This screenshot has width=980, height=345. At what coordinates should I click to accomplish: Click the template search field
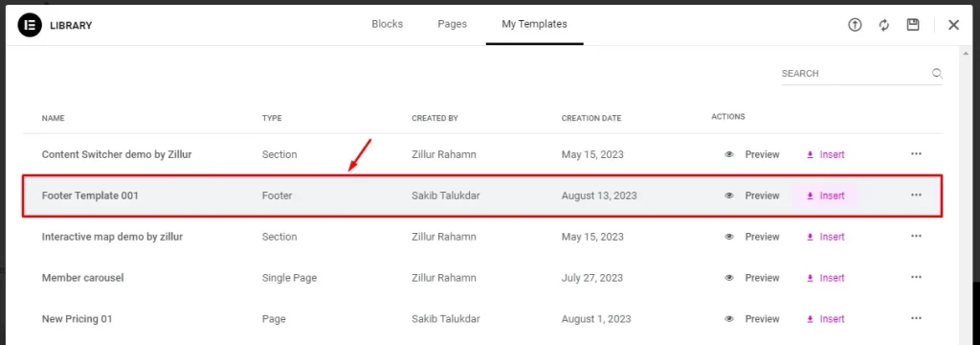856,73
